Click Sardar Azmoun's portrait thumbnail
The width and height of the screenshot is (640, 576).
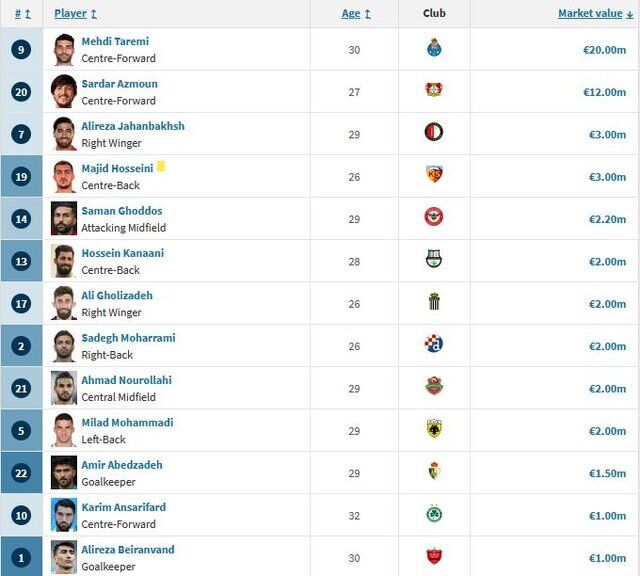pos(64,91)
